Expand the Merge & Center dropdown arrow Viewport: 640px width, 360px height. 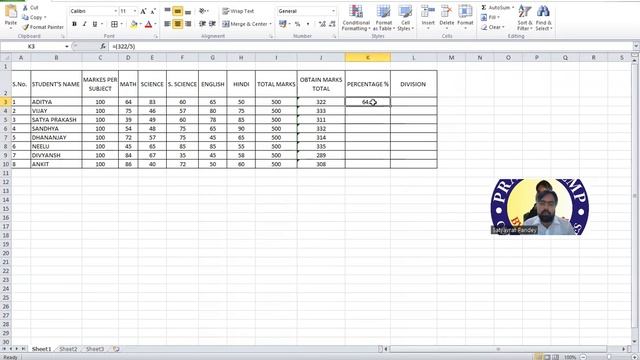tap(270, 24)
